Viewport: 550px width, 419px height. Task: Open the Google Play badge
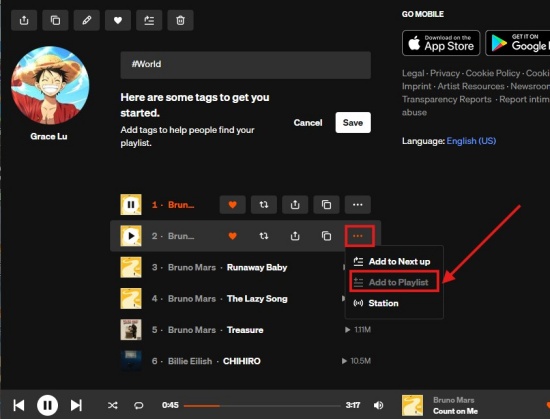518,43
